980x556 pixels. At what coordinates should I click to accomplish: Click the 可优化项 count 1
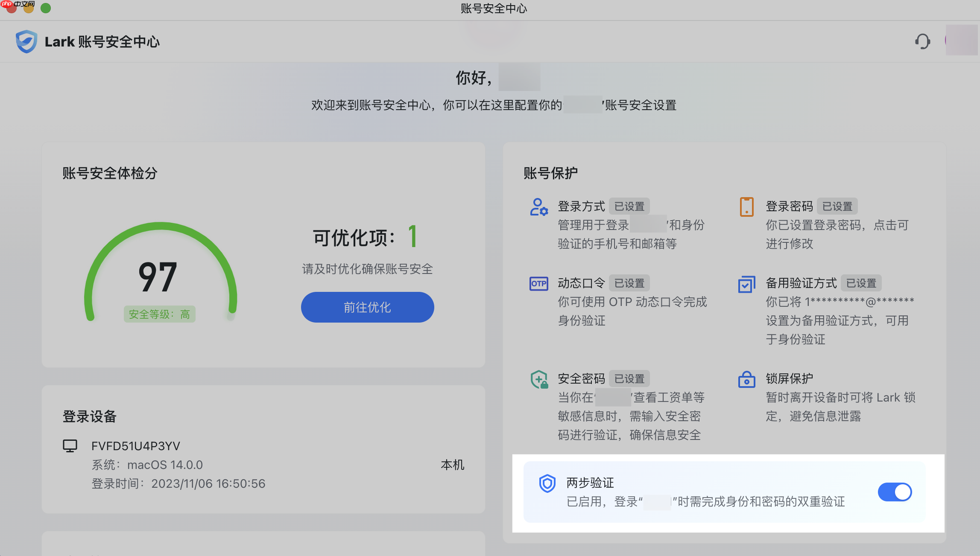[412, 236]
